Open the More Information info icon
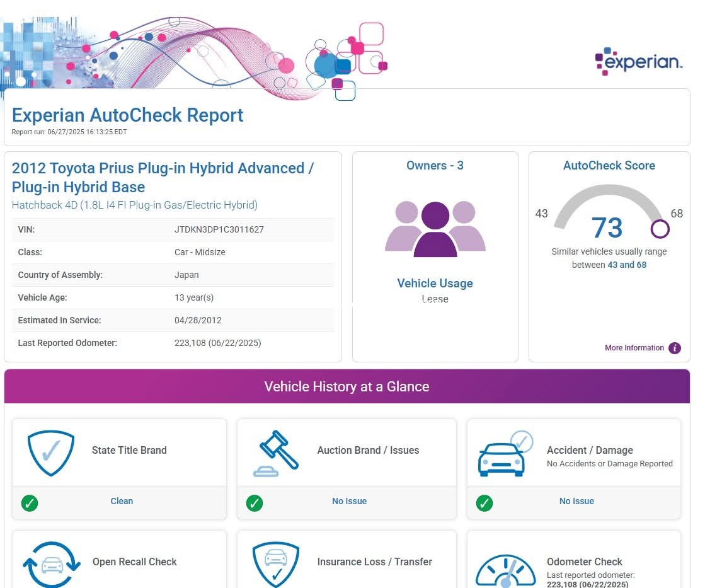The height and width of the screenshot is (588, 705). (674, 348)
